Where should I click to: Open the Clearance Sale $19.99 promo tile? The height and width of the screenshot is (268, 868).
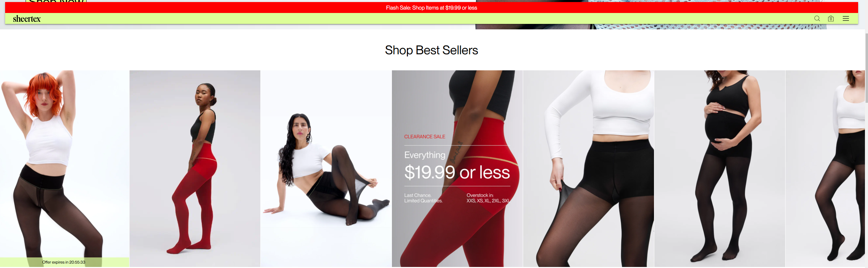click(x=457, y=169)
